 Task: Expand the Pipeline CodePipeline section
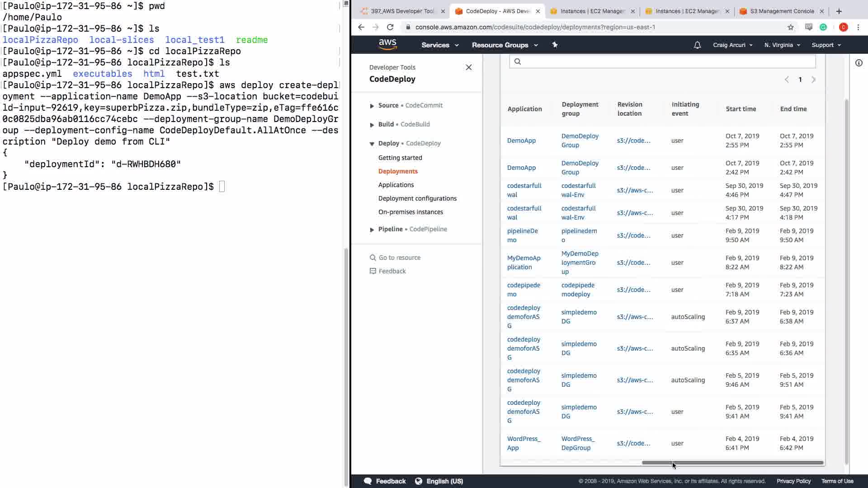point(372,230)
